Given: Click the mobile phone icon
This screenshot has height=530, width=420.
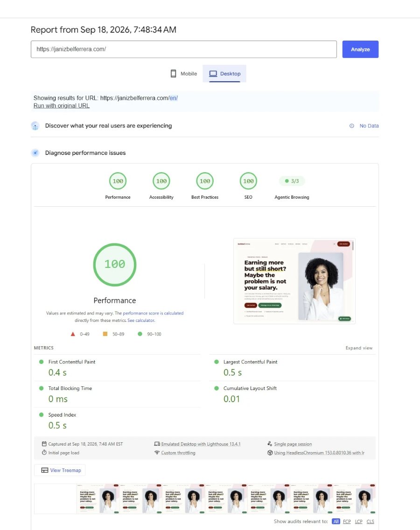Looking at the screenshot, I should pos(173,74).
